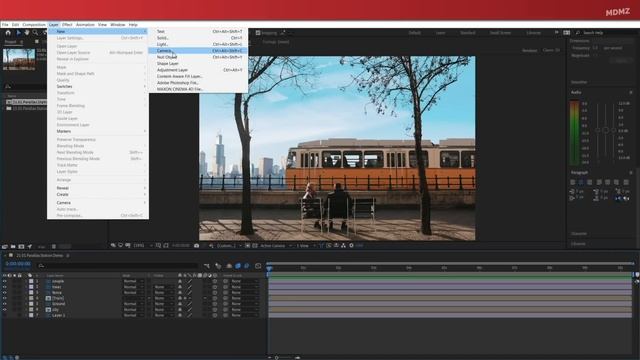Click the last paragraph justify icon

pos(626,182)
